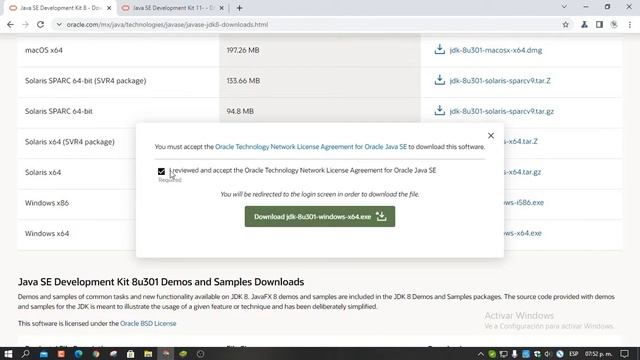View site information icon in address bar
Image resolution: width=640 pixels, height=360 pixels.
tap(59, 24)
